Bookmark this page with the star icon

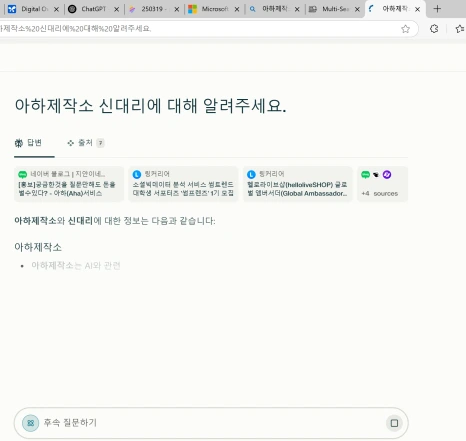point(405,29)
